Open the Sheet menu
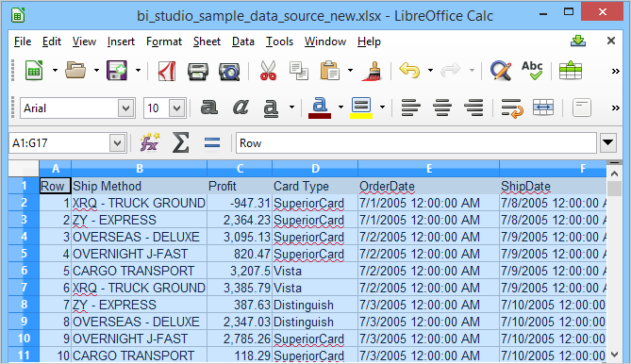The height and width of the screenshot is (364, 631). coord(207,41)
